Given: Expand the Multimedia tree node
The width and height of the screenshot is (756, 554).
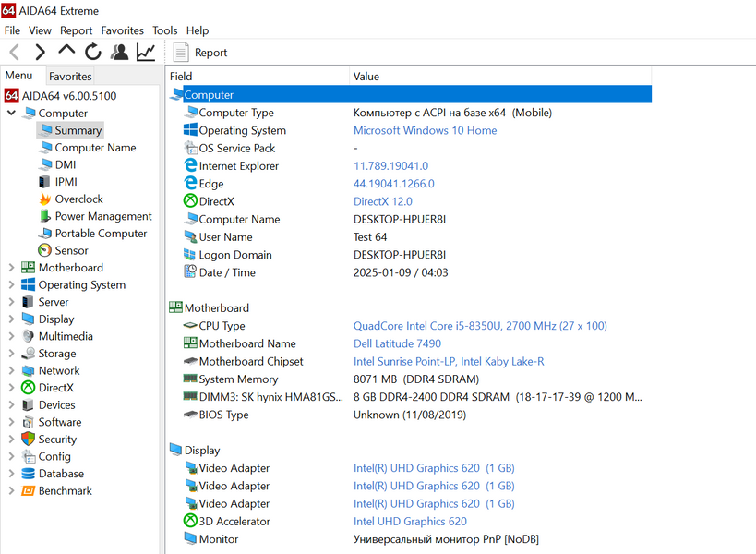Looking at the screenshot, I should 12,336.
